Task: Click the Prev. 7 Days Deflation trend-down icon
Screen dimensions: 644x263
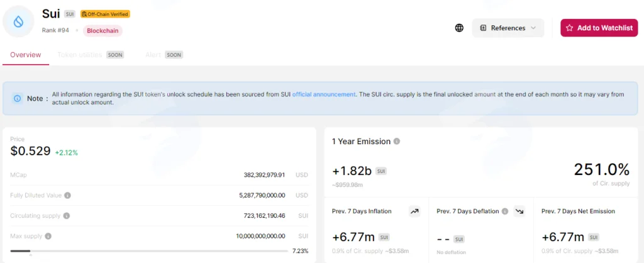Action: pyautogui.click(x=519, y=211)
